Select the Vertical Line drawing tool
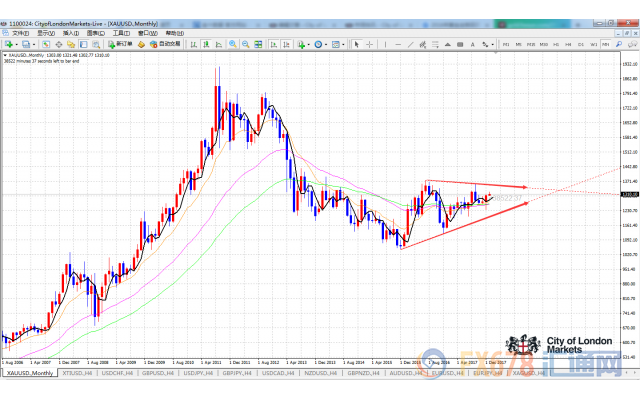The width and height of the screenshot is (640, 400). tap(385, 44)
